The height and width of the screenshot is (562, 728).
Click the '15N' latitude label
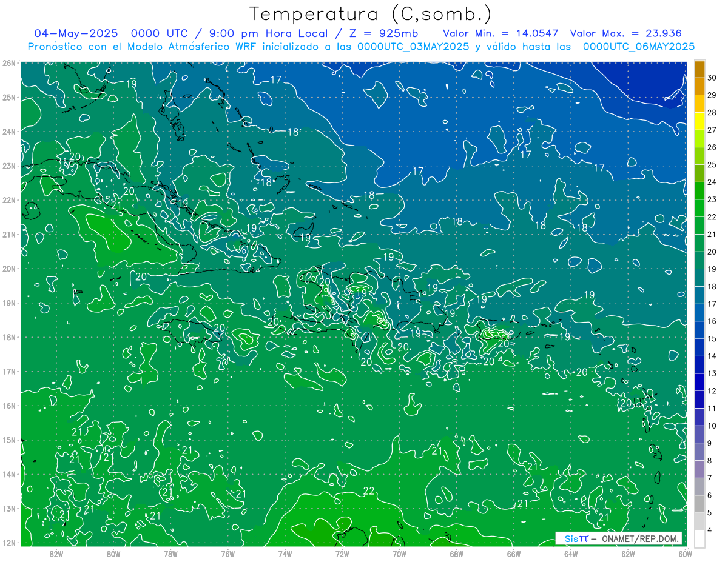(8, 440)
